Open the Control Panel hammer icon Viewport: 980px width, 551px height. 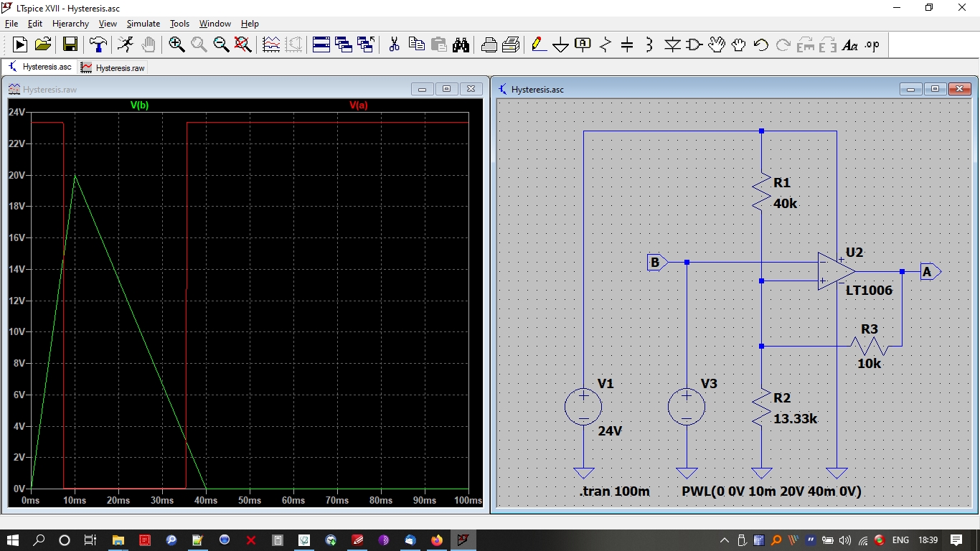[x=98, y=44]
